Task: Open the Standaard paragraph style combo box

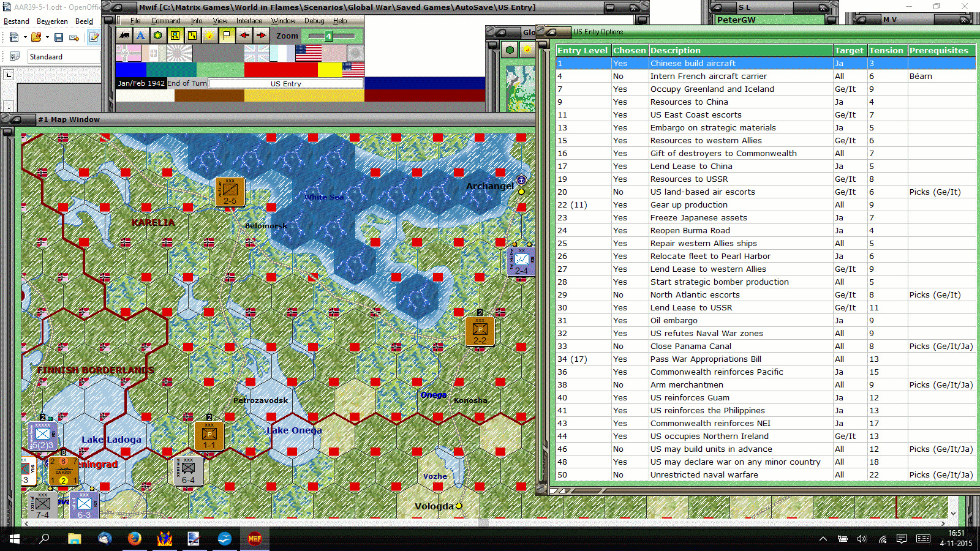Action: 64,57
